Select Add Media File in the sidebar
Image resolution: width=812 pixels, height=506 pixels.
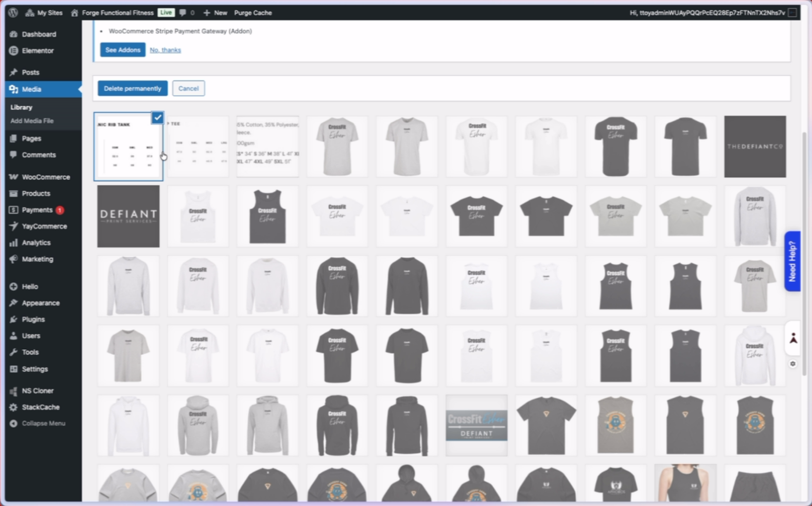point(32,121)
